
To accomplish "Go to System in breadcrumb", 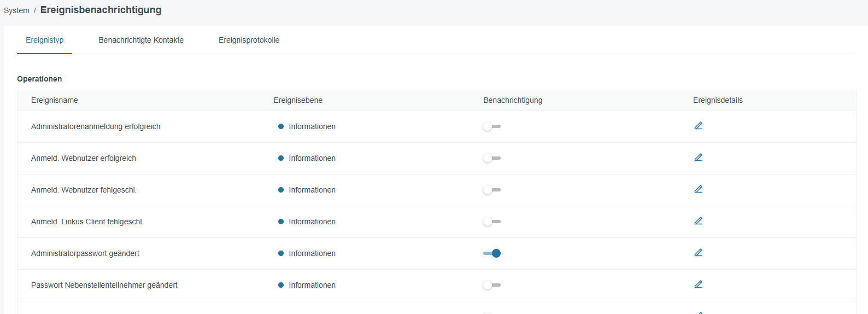I will click(16, 10).
